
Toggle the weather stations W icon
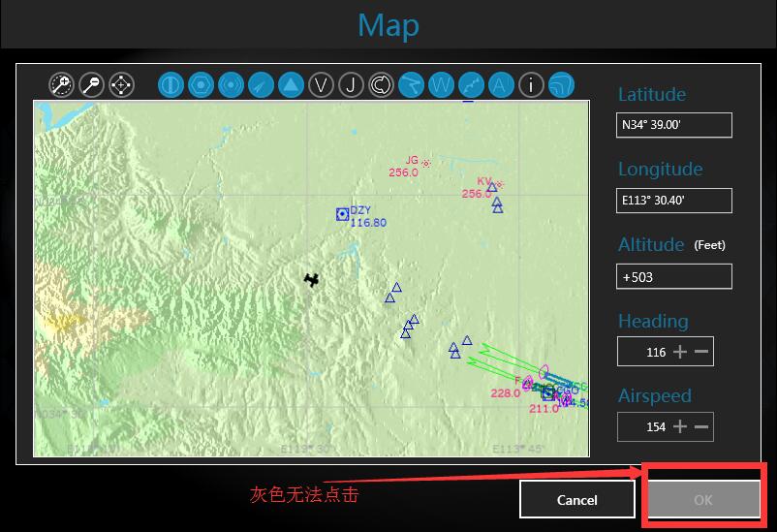(441, 85)
